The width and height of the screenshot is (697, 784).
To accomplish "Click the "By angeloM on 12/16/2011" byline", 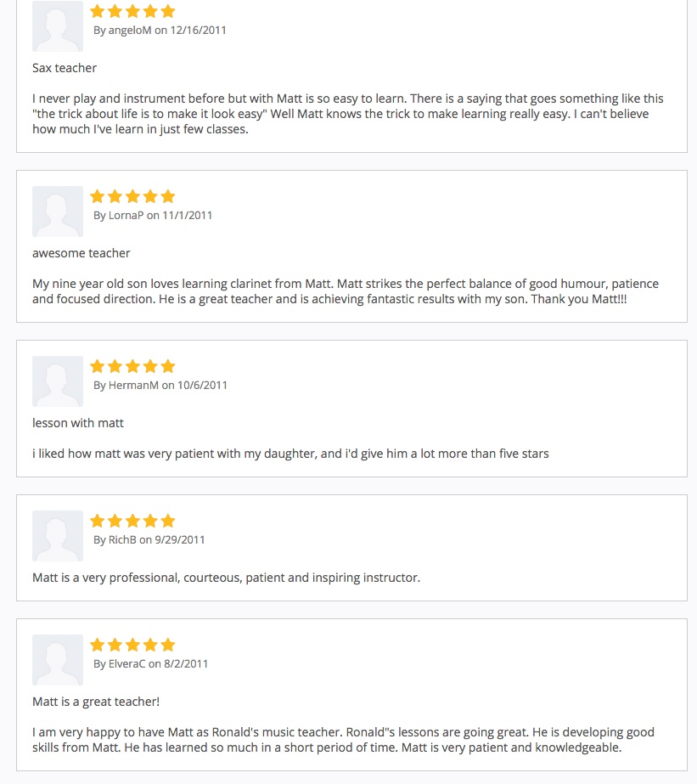I will point(160,30).
